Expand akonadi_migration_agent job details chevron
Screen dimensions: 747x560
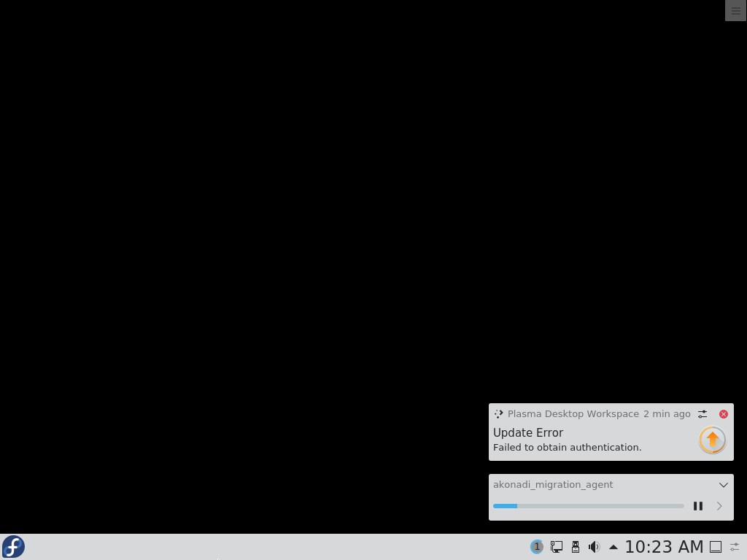pyautogui.click(x=724, y=485)
